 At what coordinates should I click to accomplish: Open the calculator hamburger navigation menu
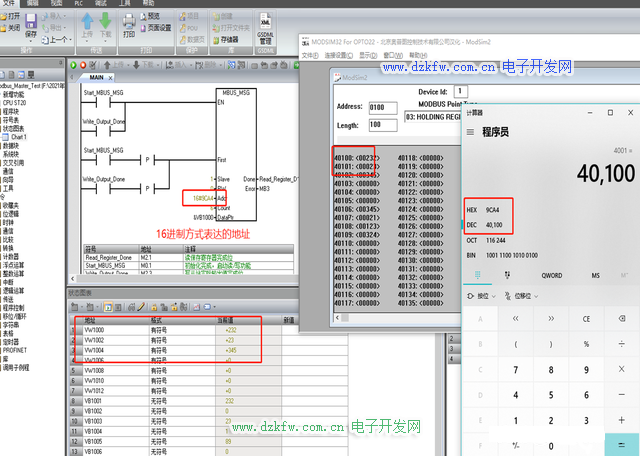point(471,131)
